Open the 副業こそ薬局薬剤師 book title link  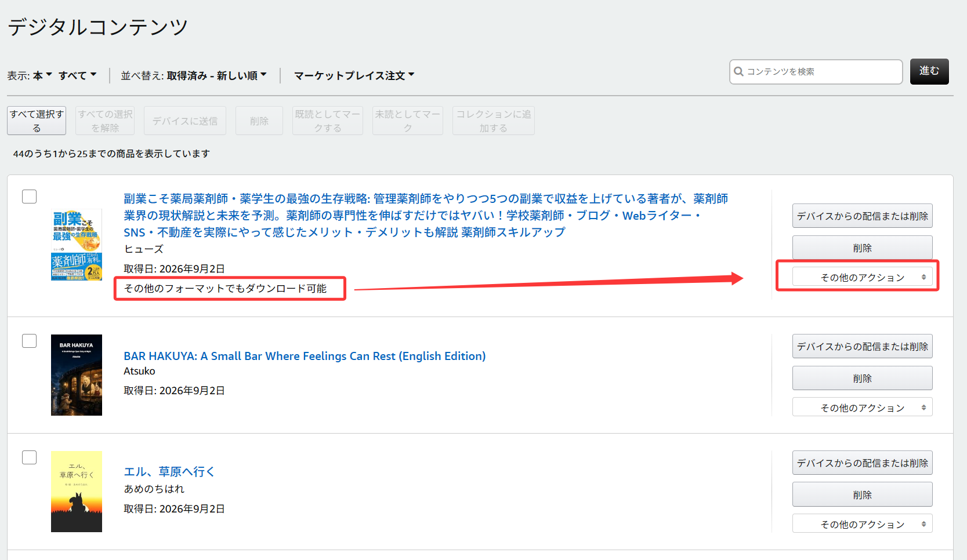[x=426, y=215]
